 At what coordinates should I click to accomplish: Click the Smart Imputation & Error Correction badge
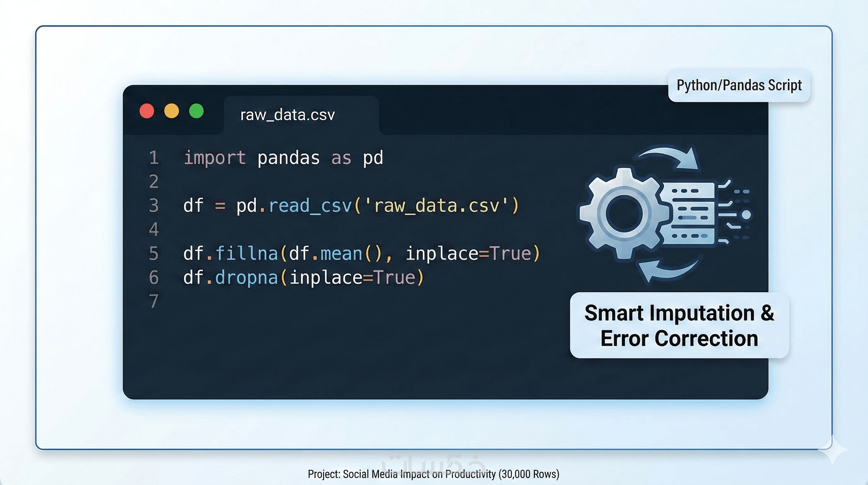pyautogui.click(x=679, y=326)
